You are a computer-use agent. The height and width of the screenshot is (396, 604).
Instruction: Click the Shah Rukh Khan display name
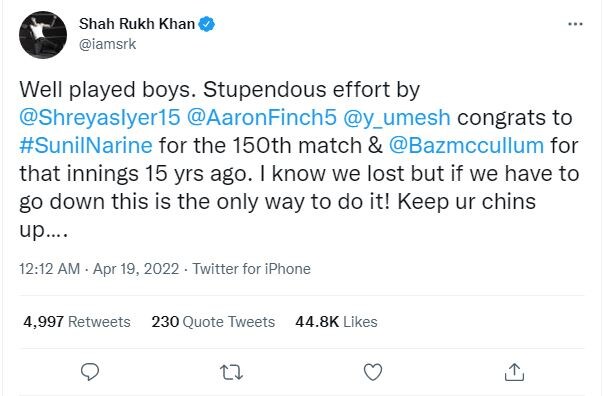pos(137,24)
